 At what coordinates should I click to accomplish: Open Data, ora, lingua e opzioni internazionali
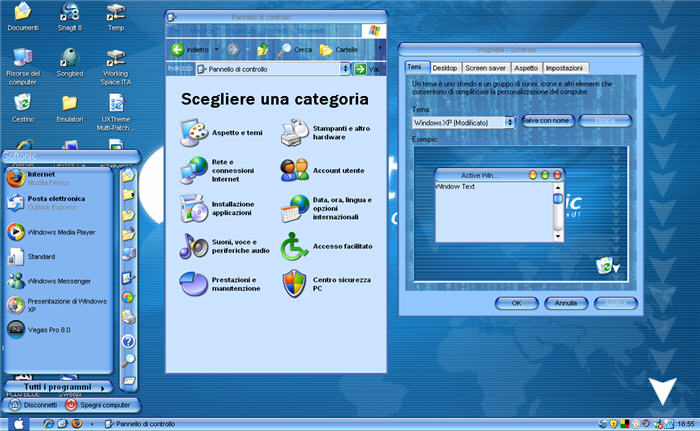[x=326, y=209]
